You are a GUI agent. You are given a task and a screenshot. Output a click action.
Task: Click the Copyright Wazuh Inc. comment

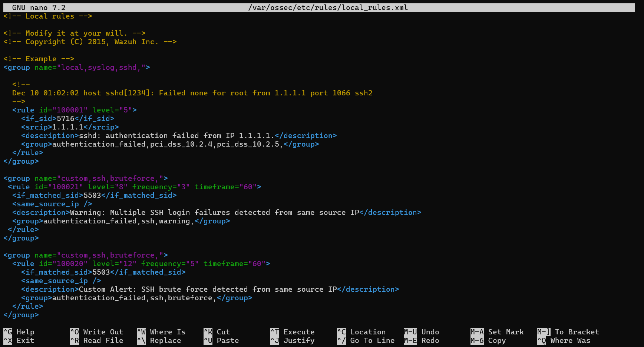click(x=90, y=42)
